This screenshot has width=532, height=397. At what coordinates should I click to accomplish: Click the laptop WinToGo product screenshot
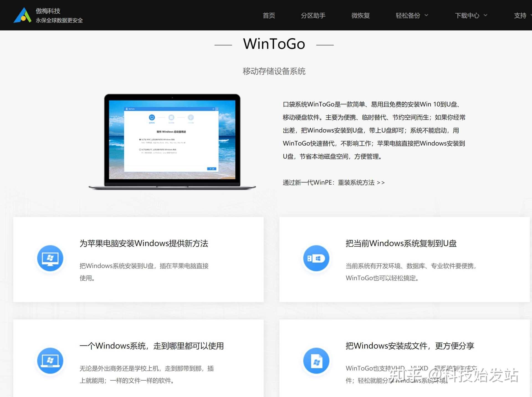pos(172,141)
